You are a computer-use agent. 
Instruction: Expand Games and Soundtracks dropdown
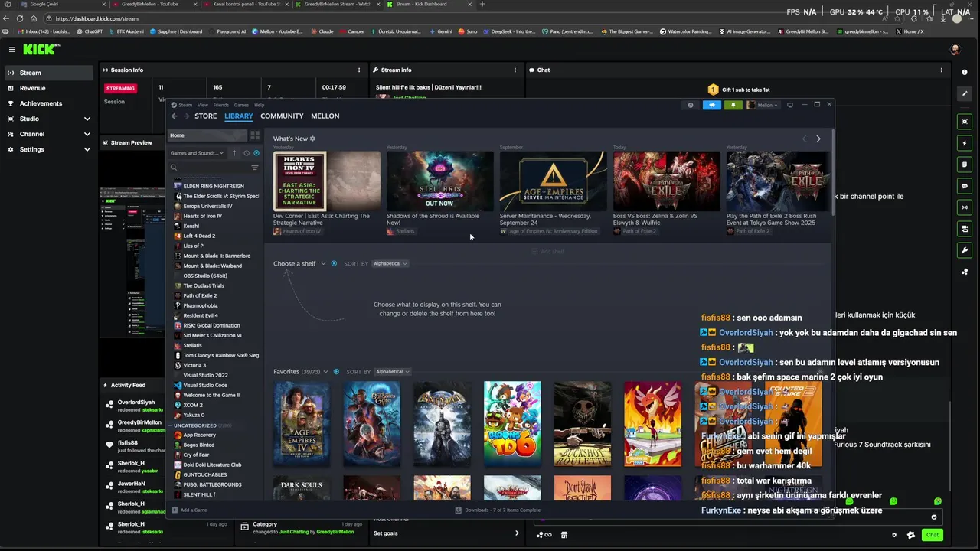click(x=198, y=153)
